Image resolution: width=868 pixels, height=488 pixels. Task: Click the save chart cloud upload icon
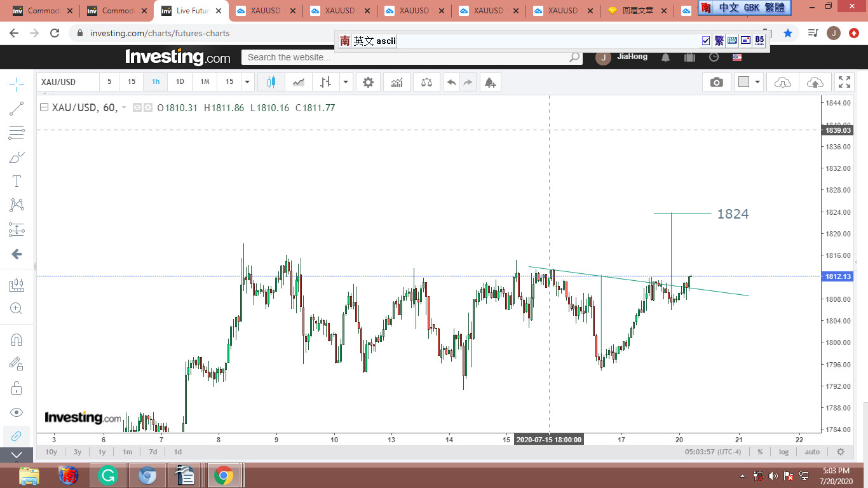coord(815,82)
